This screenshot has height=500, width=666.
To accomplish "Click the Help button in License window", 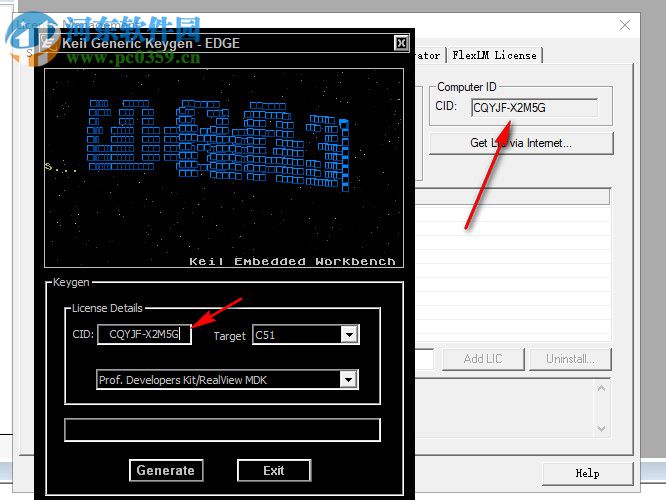I will coord(587,473).
